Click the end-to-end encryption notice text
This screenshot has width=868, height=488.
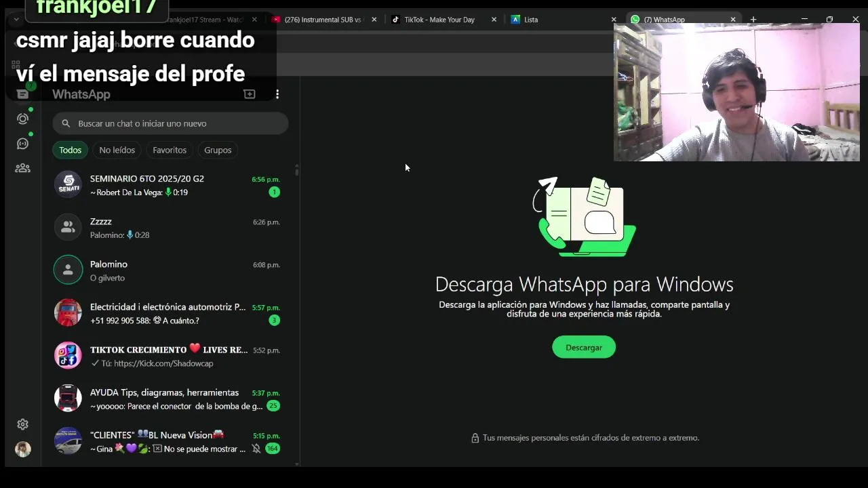(591, 438)
